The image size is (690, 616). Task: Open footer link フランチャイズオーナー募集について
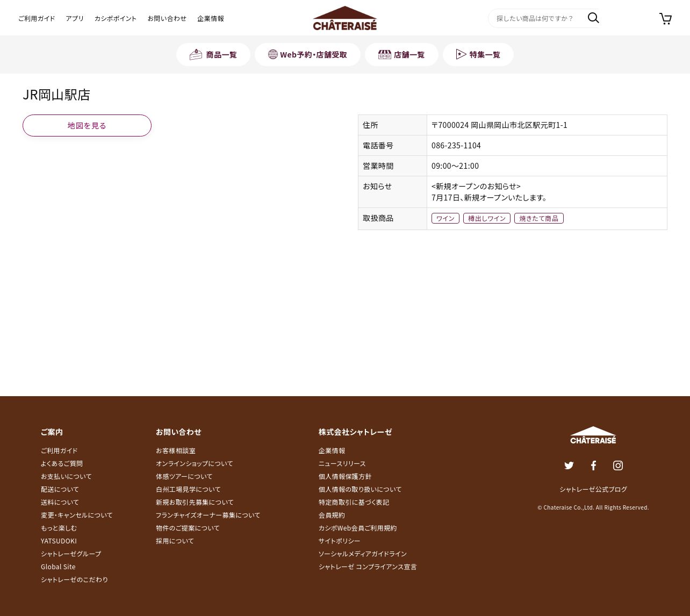(208, 515)
